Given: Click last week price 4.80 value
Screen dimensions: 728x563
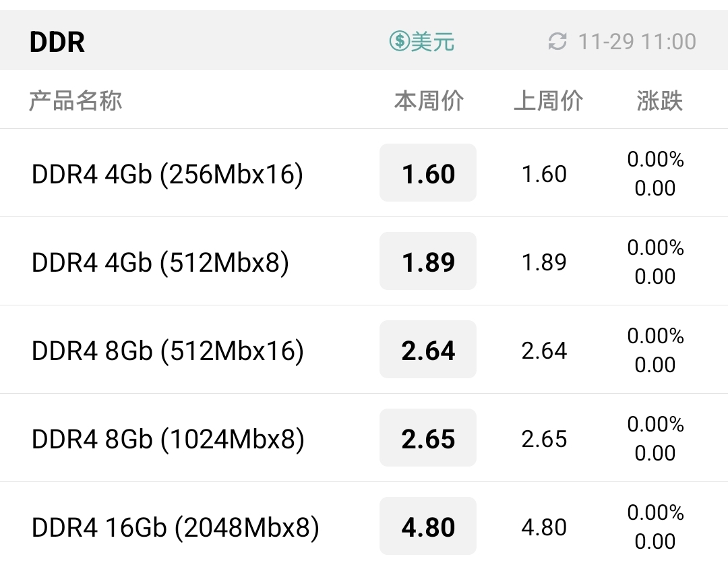Looking at the screenshot, I should [544, 527].
